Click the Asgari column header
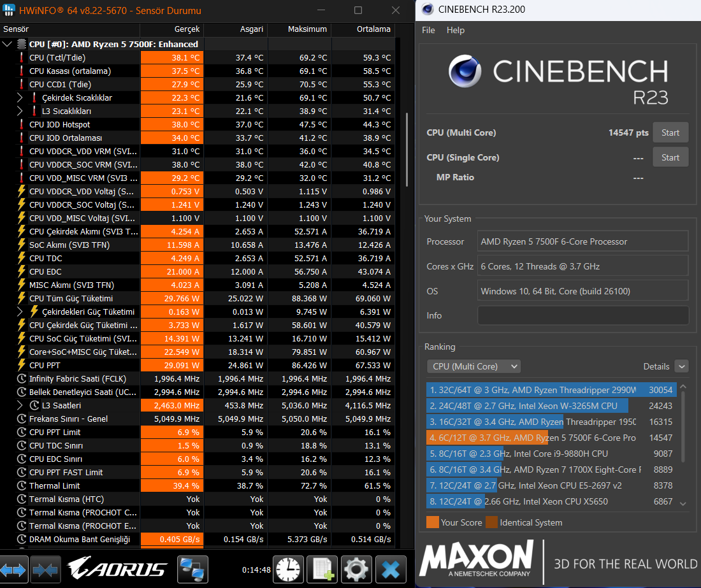 coord(236,29)
